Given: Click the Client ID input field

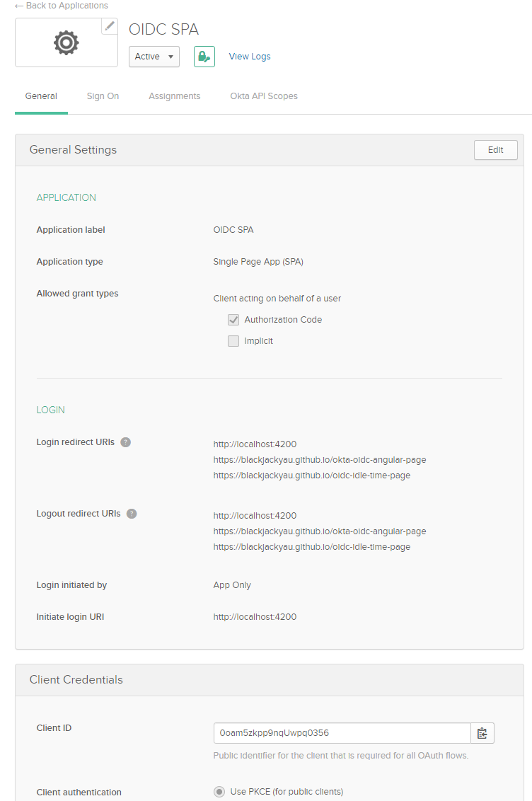Looking at the screenshot, I should click(342, 733).
